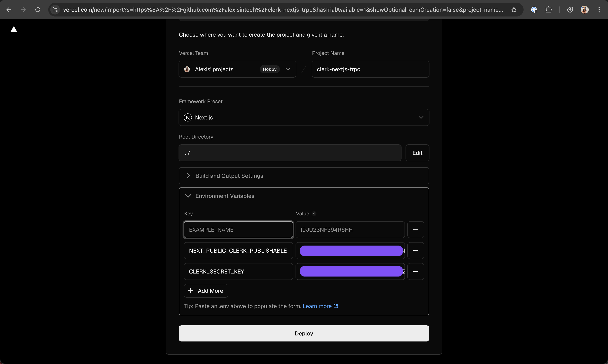Click the Vercel triangle logo

coord(14,29)
